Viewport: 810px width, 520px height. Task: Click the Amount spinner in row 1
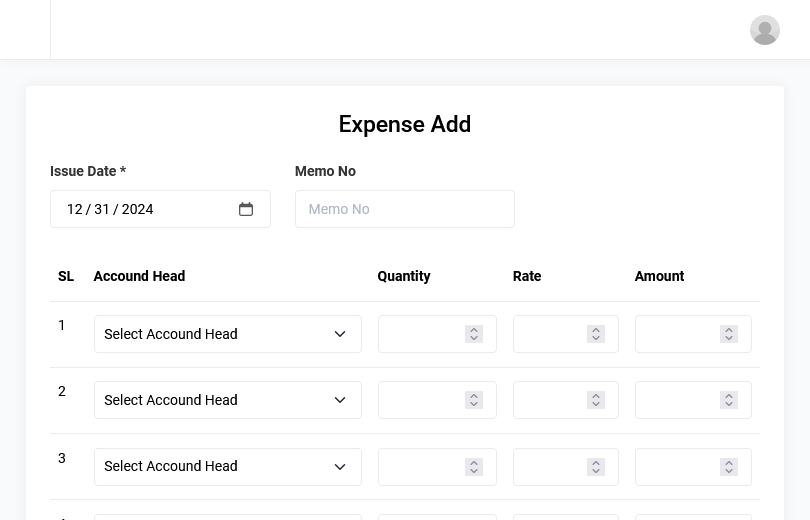pyautogui.click(x=729, y=334)
